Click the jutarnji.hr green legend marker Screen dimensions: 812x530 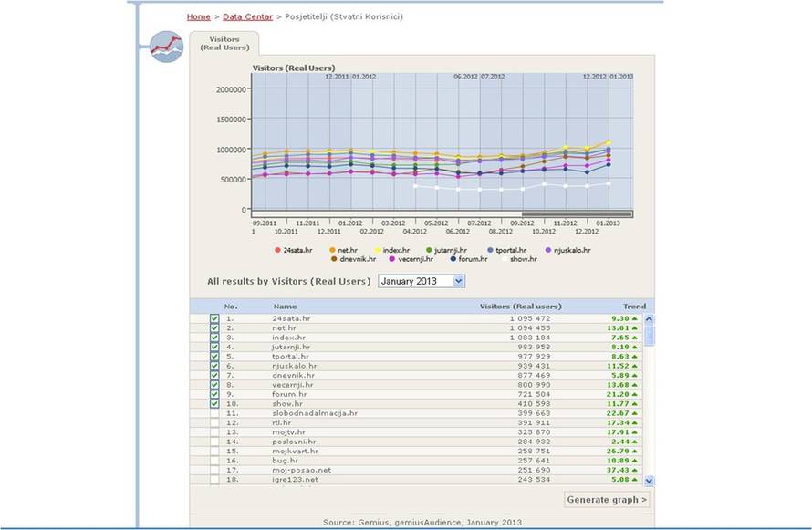[429, 249]
